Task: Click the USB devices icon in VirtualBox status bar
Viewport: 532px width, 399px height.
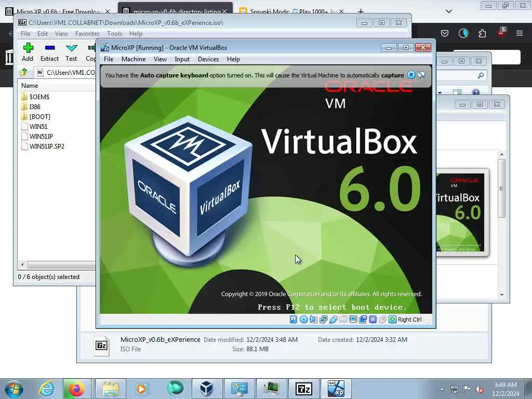Action: point(333,320)
